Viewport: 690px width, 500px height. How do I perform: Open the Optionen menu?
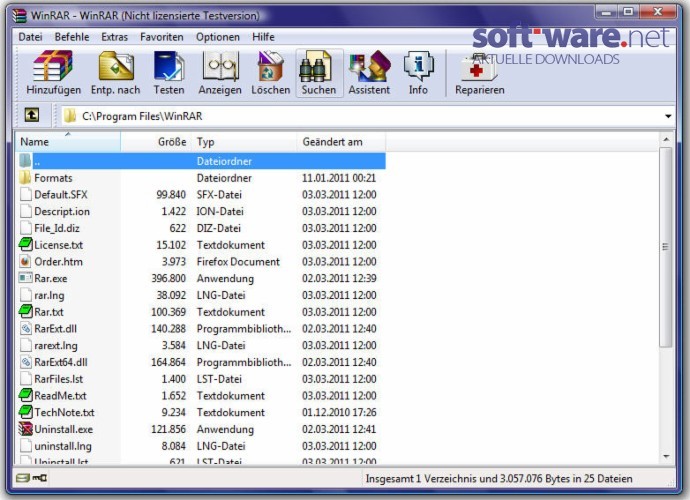pos(218,37)
